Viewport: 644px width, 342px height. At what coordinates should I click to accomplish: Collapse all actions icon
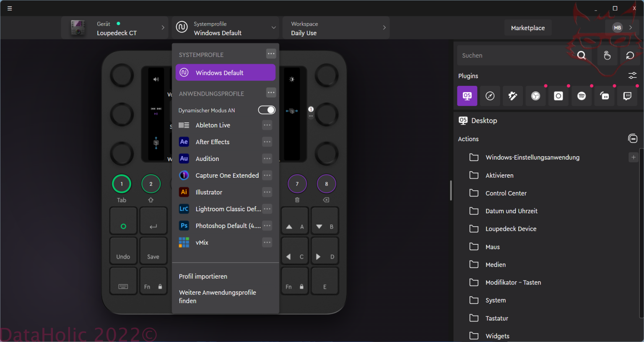633,138
